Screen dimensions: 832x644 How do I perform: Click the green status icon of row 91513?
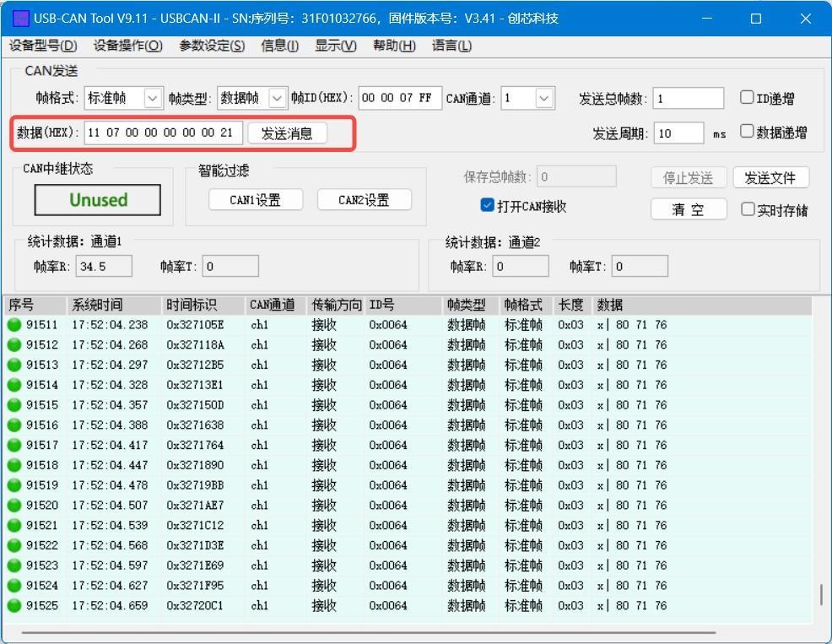pos(14,365)
